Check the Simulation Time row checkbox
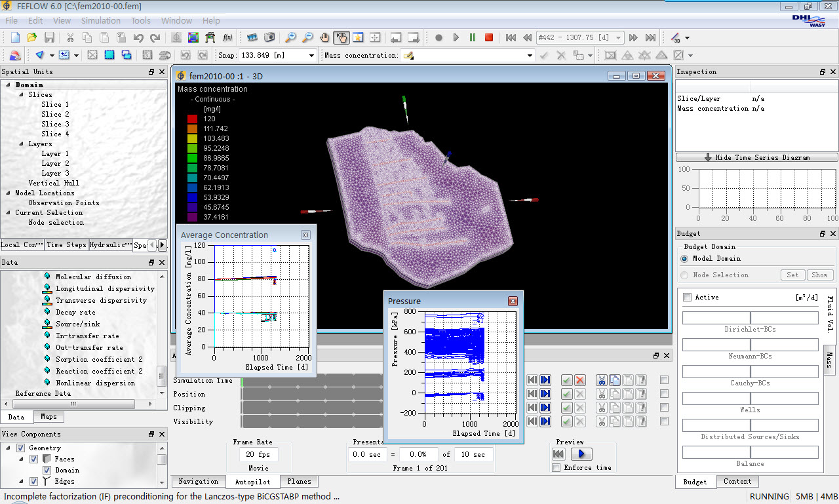This screenshot has width=839, height=504. pos(664,380)
